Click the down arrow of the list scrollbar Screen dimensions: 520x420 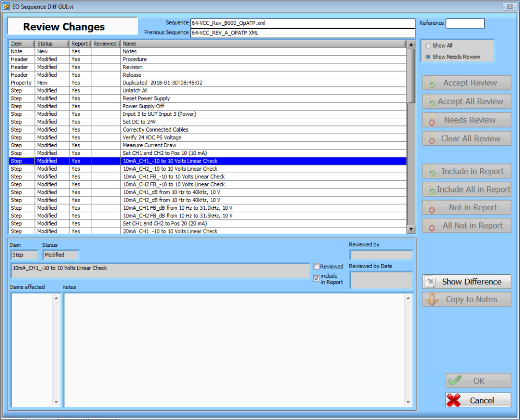click(x=411, y=230)
